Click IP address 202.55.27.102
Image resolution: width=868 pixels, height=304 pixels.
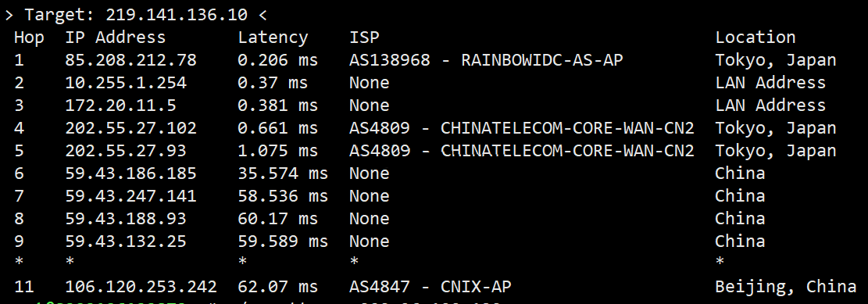(130, 128)
